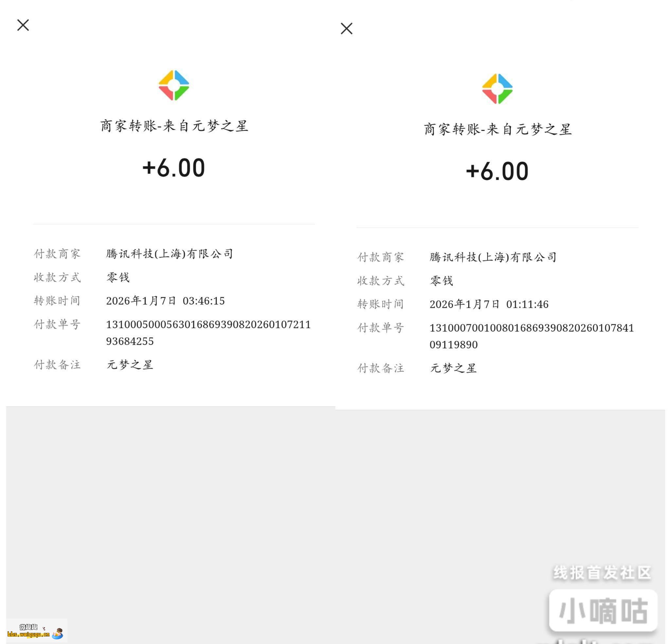Viewport: 670px width, 644px height.
Task: Select right payer merchant company name
Action: click(493, 257)
